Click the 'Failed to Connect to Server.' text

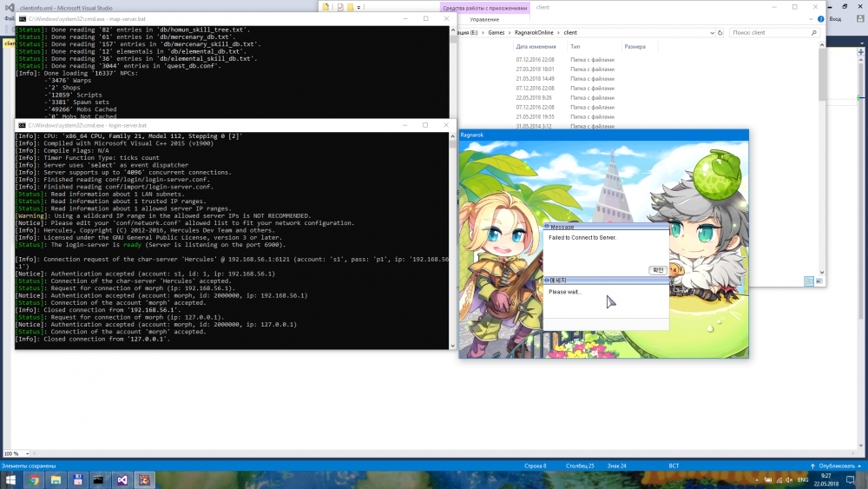point(582,238)
